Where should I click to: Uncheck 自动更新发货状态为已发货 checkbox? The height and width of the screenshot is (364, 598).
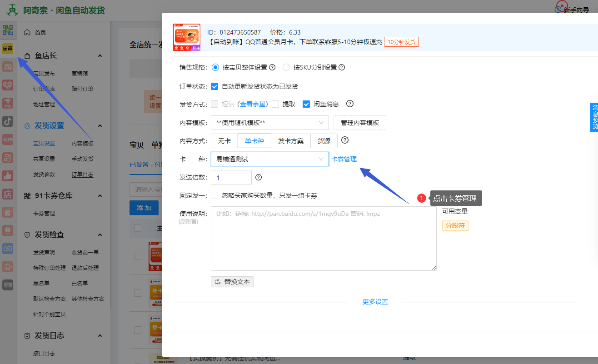pyautogui.click(x=214, y=86)
